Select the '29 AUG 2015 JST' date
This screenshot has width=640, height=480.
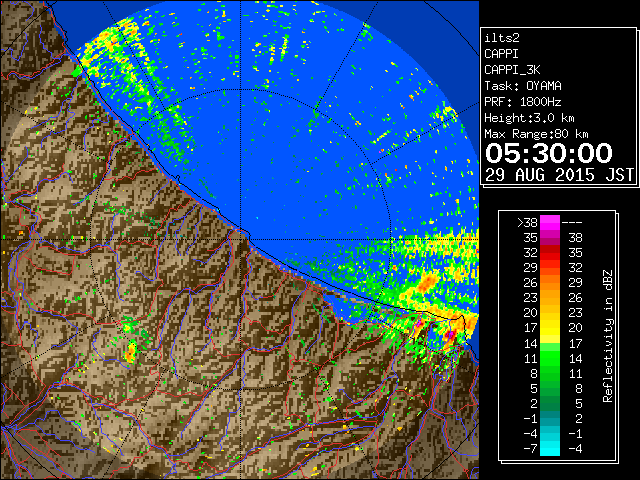pyautogui.click(x=560, y=175)
